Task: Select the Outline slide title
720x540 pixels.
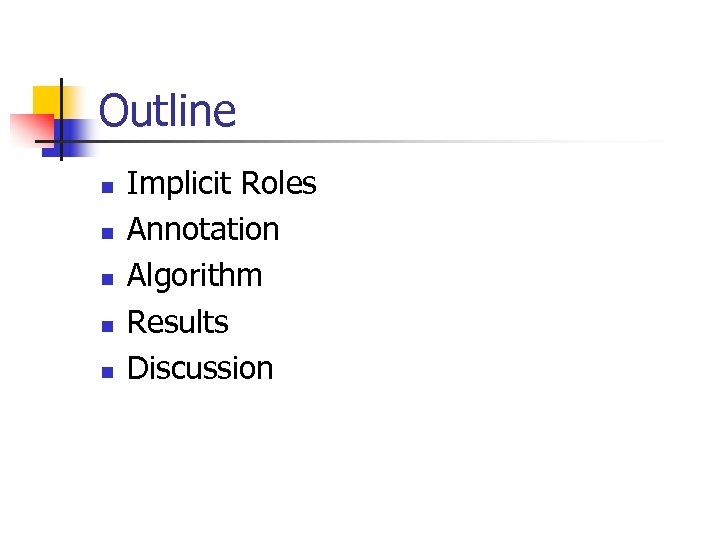Action: click(167, 110)
